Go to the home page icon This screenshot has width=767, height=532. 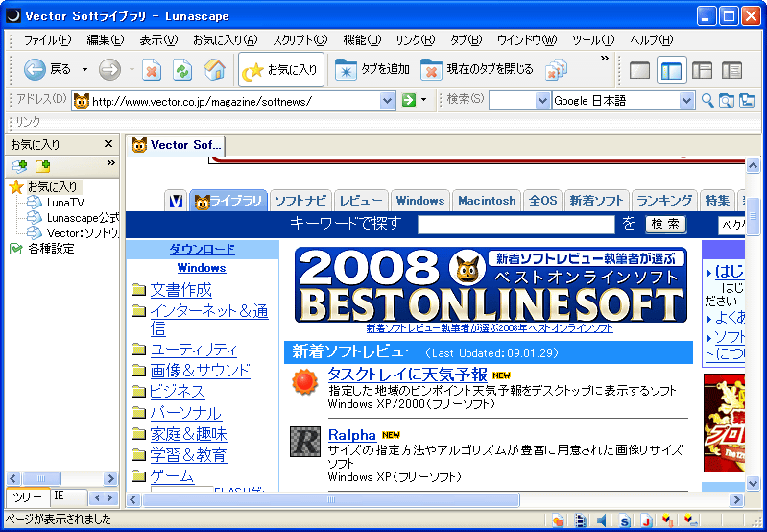click(214, 70)
